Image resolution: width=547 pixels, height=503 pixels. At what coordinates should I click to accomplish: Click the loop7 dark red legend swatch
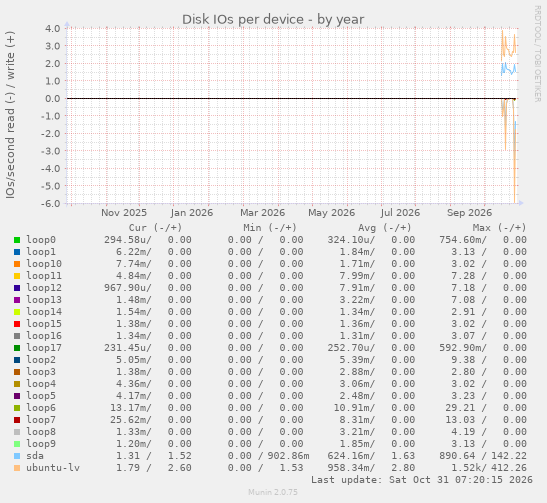coord(17,420)
